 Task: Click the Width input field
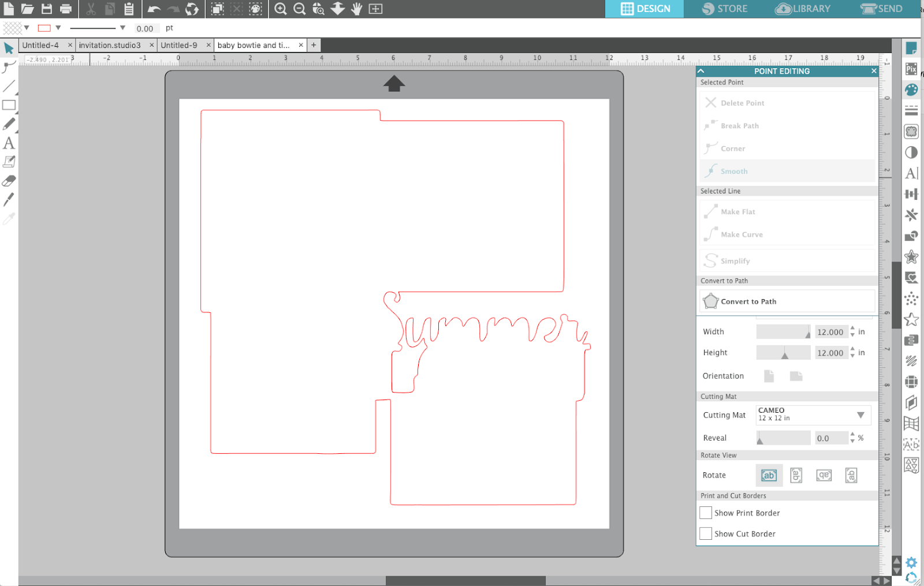click(831, 331)
